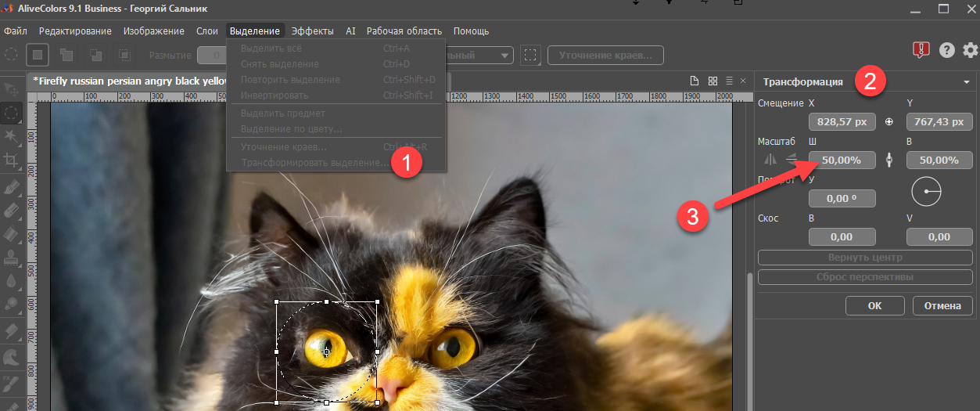Open the help question mark icon
This screenshot has width=980, height=411.
[946, 50]
